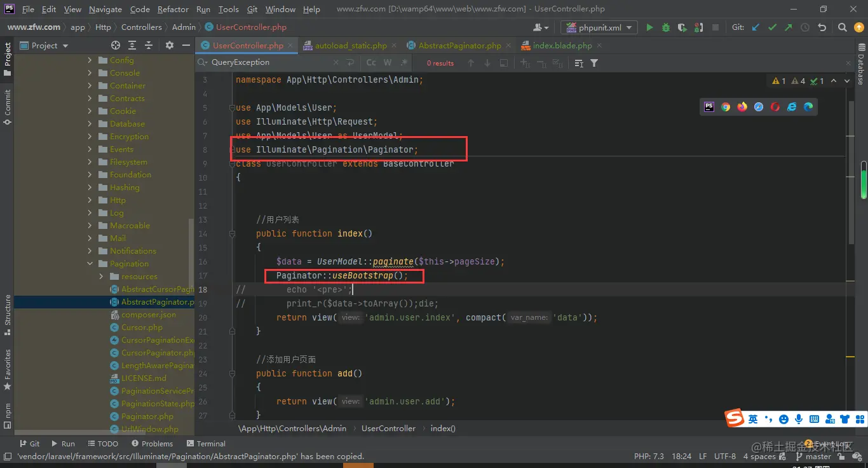Switch to autoload_static.php tab
868x468 pixels.
351,45
